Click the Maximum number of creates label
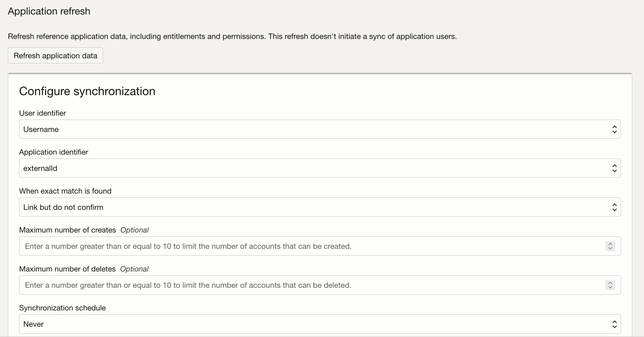Image resolution: width=644 pixels, height=337 pixels. pos(67,230)
